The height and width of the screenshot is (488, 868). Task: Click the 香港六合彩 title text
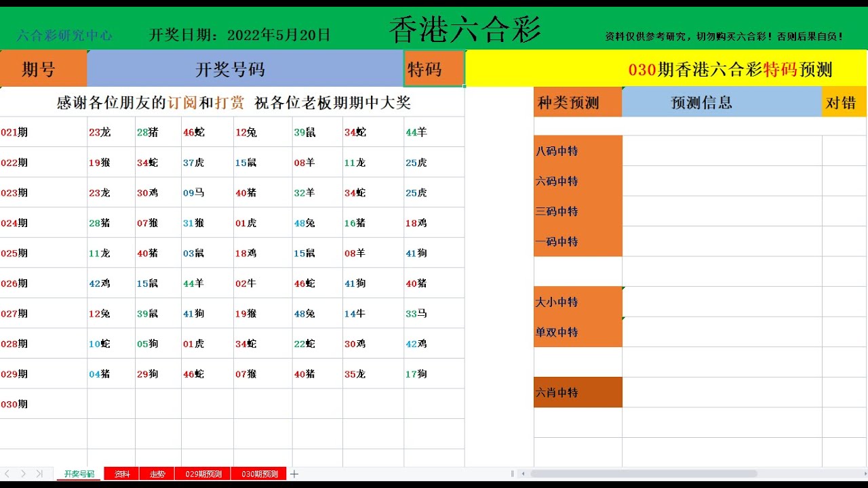click(x=465, y=30)
